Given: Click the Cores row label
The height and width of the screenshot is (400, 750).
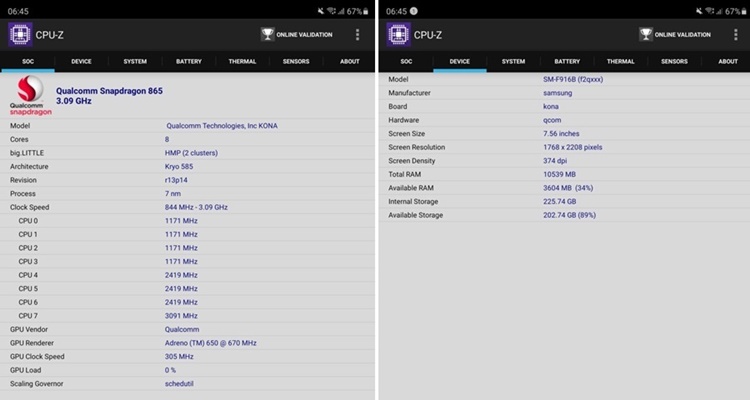Looking at the screenshot, I should point(19,139).
